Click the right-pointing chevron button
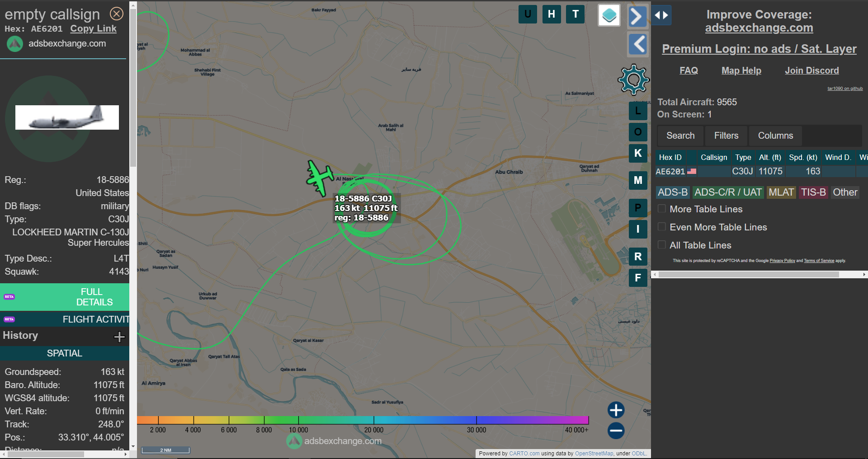Image resolution: width=868 pixels, height=459 pixels. coord(637,17)
